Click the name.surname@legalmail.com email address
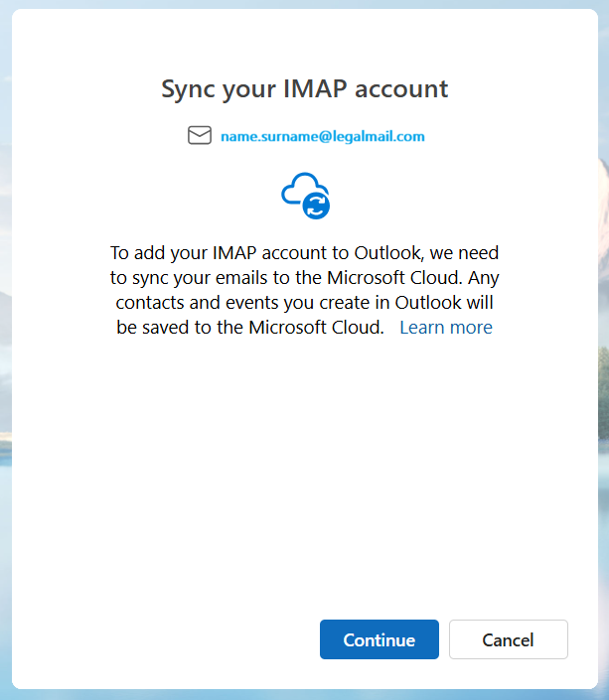609x700 pixels. tap(323, 136)
